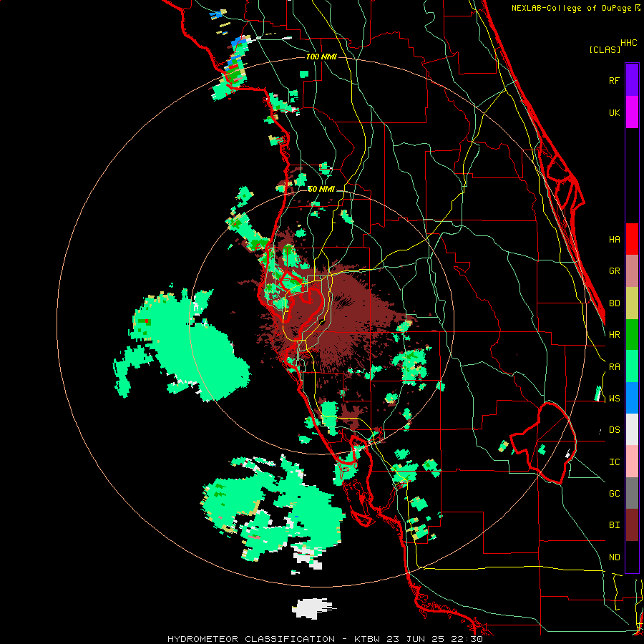This screenshot has width=644, height=644.
Task: Click the HA red legend swatch
Action: (x=632, y=239)
